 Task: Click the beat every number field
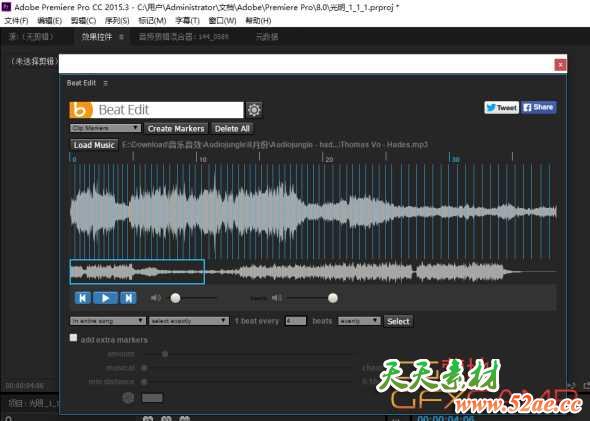tap(295, 321)
